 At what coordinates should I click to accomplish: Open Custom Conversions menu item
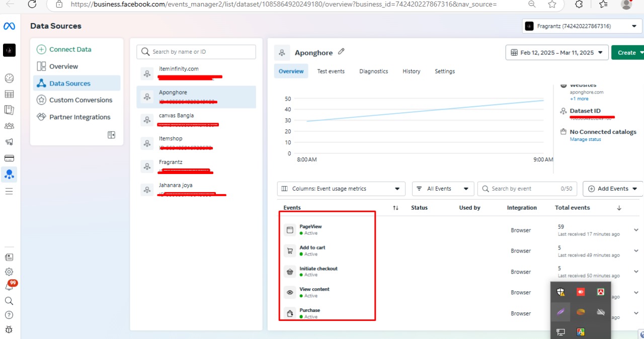tap(77, 100)
